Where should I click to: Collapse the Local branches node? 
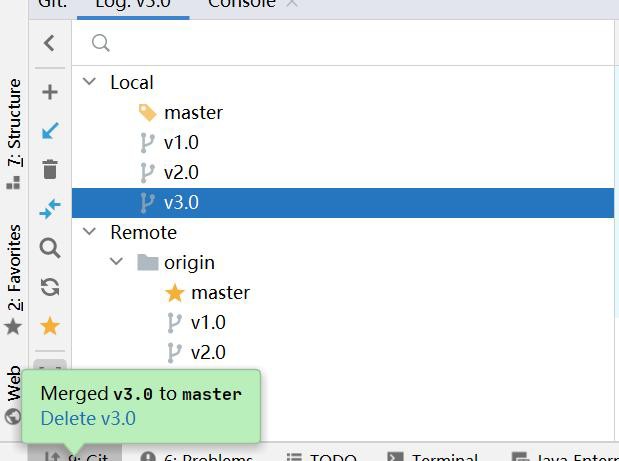90,82
